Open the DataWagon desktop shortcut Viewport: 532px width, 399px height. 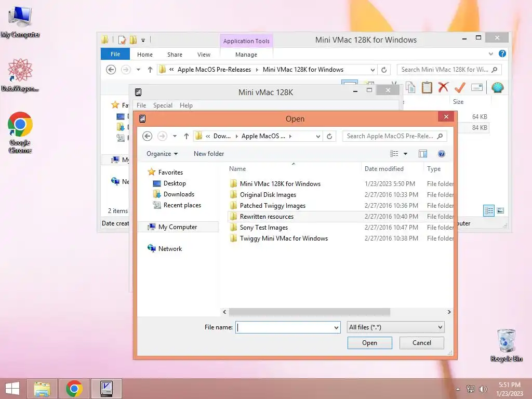20,75
